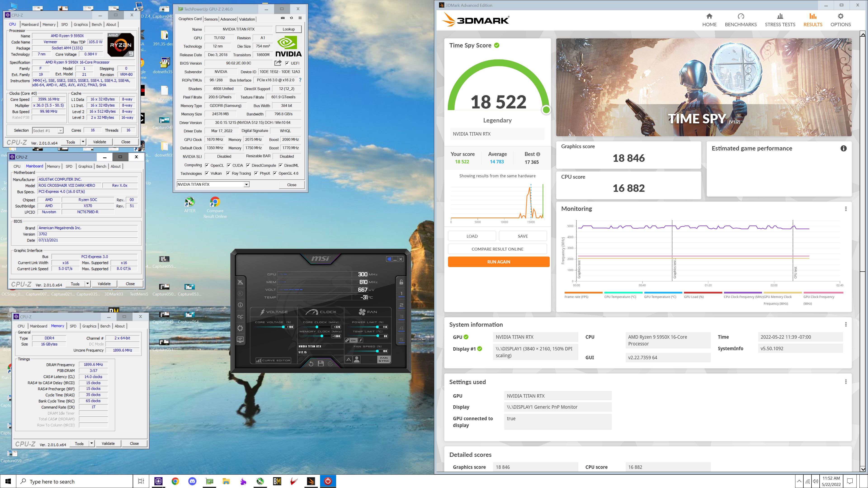Open the Compare Result Online desktop shortcut
Image resolution: width=868 pixels, height=488 pixels.
215,207
